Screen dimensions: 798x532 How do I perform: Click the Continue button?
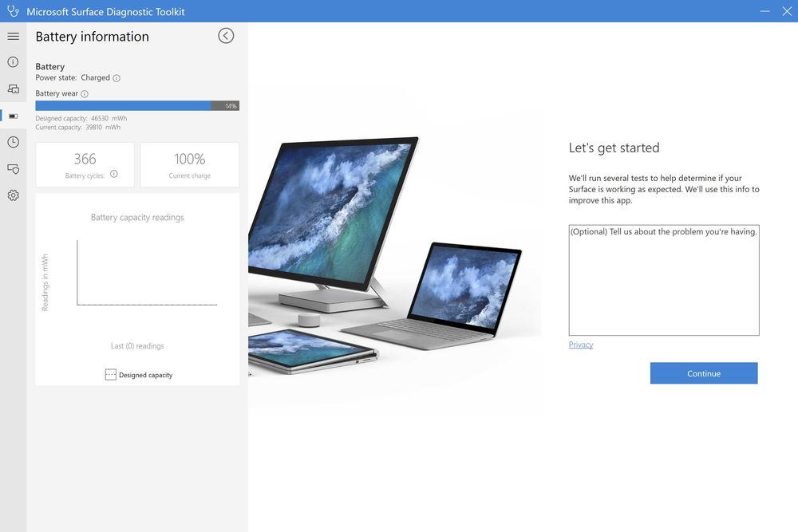tap(704, 373)
